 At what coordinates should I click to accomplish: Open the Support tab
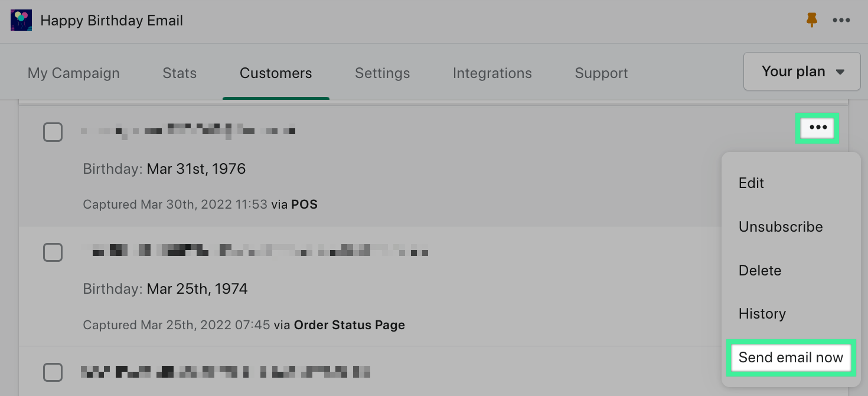coord(601,73)
